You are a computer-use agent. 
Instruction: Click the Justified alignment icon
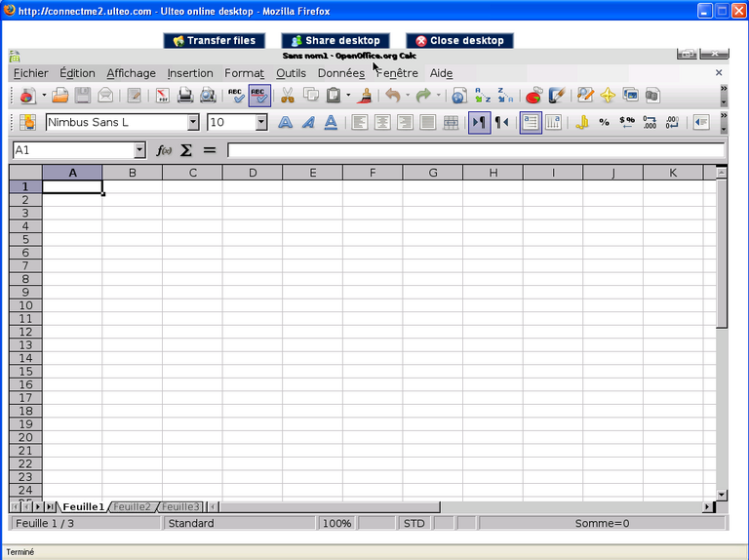click(427, 122)
